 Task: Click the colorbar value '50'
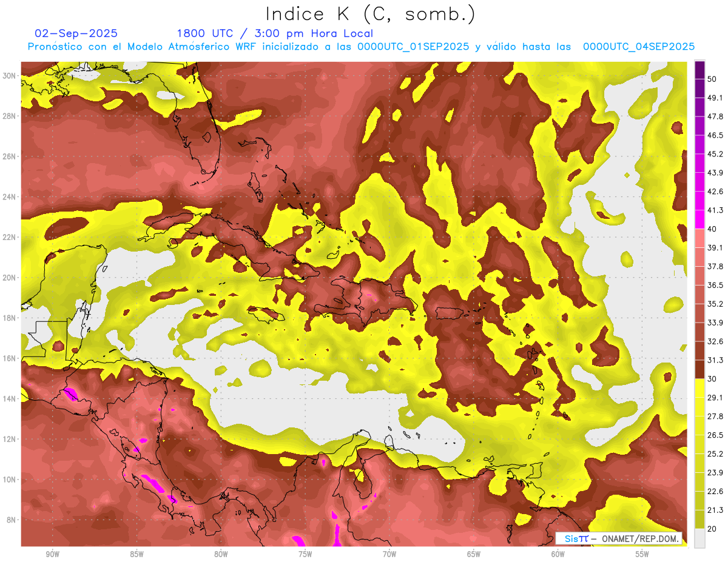(712, 79)
